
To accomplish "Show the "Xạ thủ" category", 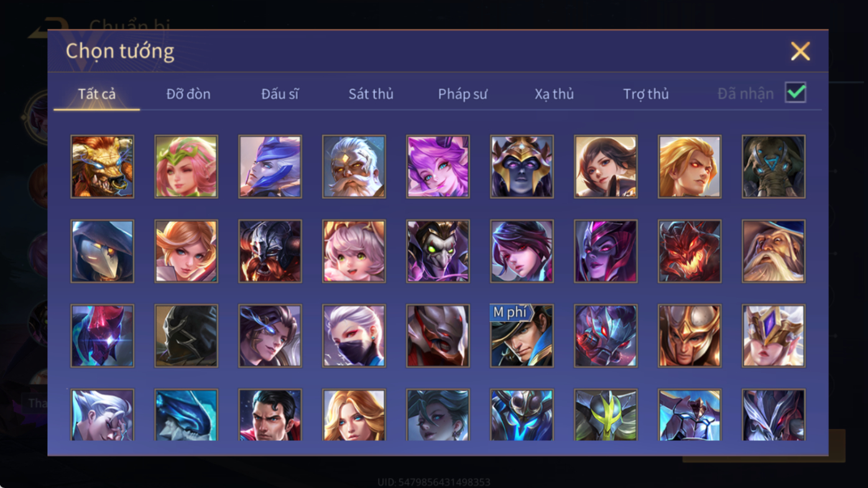I will point(554,94).
